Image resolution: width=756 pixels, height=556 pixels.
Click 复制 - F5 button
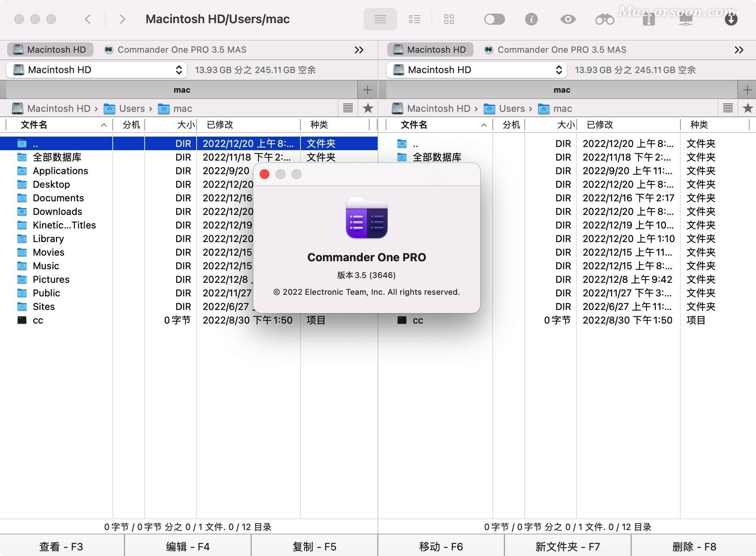click(x=314, y=546)
